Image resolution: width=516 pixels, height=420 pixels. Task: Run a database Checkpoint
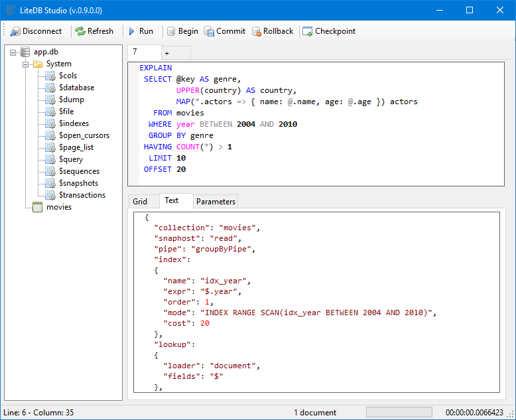pyautogui.click(x=328, y=31)
